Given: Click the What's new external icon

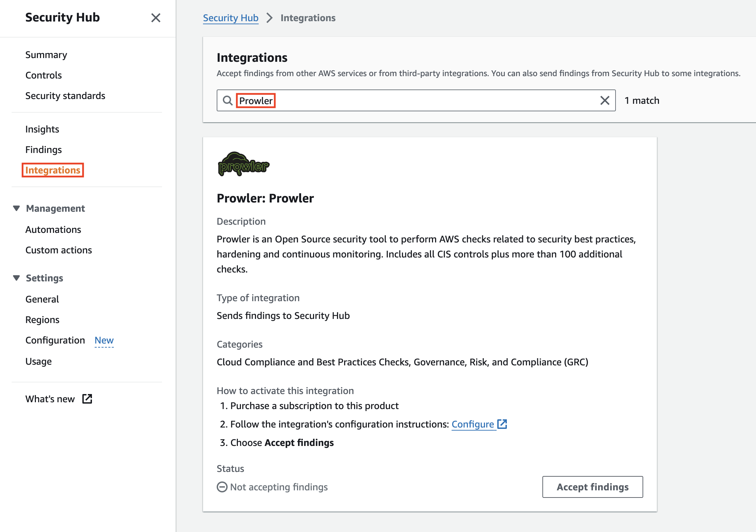Looking at the screenshot, I should pos(87,399).
